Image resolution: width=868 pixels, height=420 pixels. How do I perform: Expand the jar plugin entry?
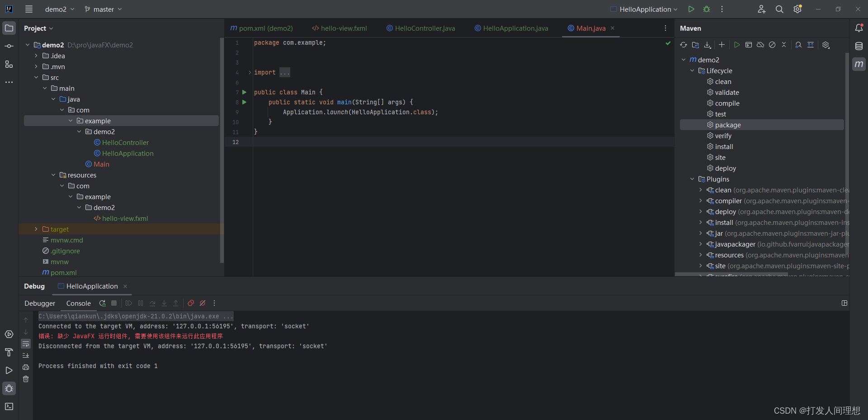tap(700, 233)
